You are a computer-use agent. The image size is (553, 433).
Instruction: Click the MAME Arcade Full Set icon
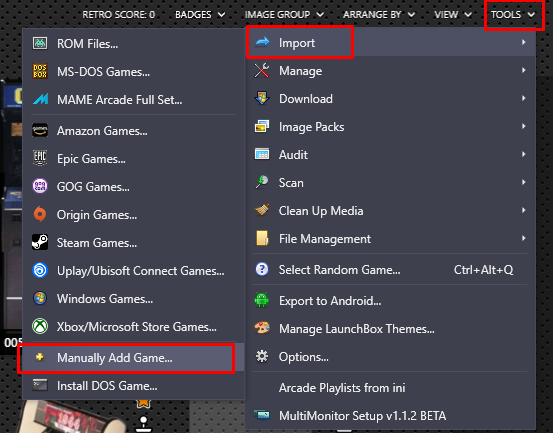point(41,99)
